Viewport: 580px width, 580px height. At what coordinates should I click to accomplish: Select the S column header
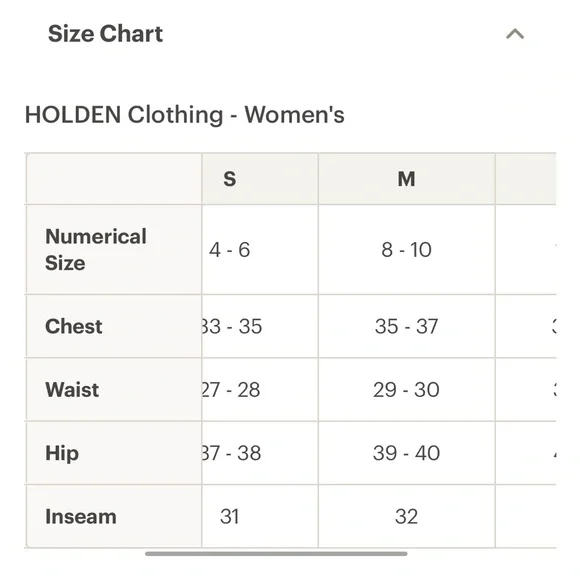coord(230,179)
